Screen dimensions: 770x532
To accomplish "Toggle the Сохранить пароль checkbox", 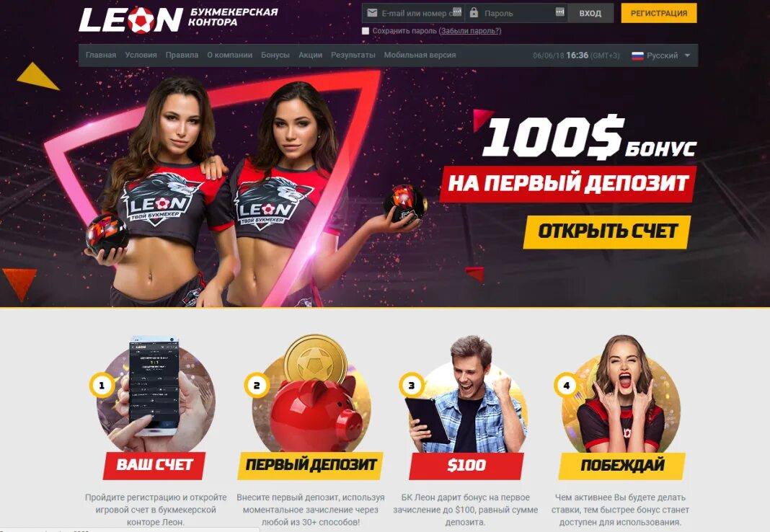I will [366, 31].
